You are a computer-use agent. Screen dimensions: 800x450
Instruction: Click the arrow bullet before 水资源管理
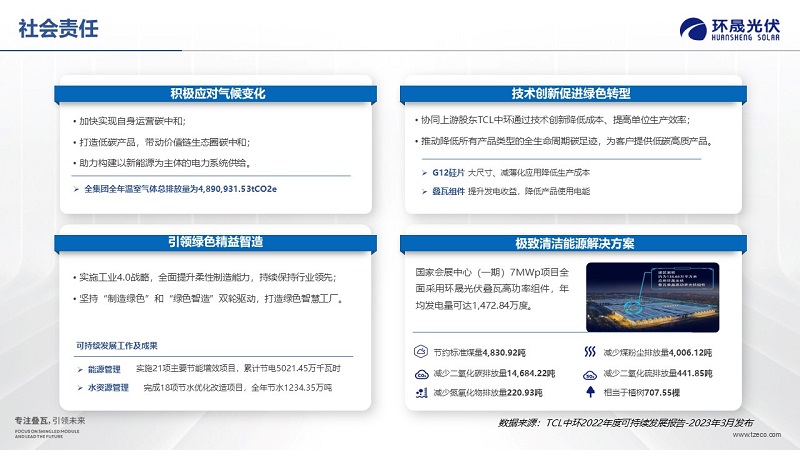(79, 387)
